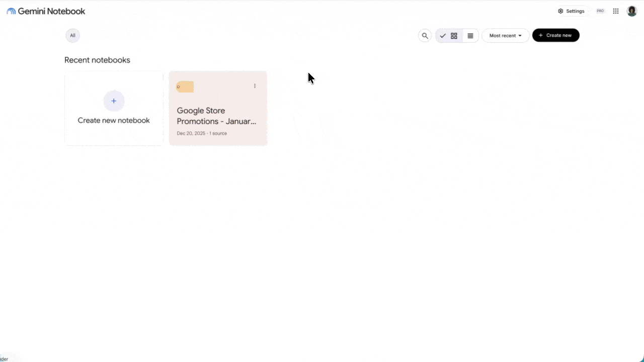Switch to list view layout
The image size is (644, 362).
click(x=470, y=36)
